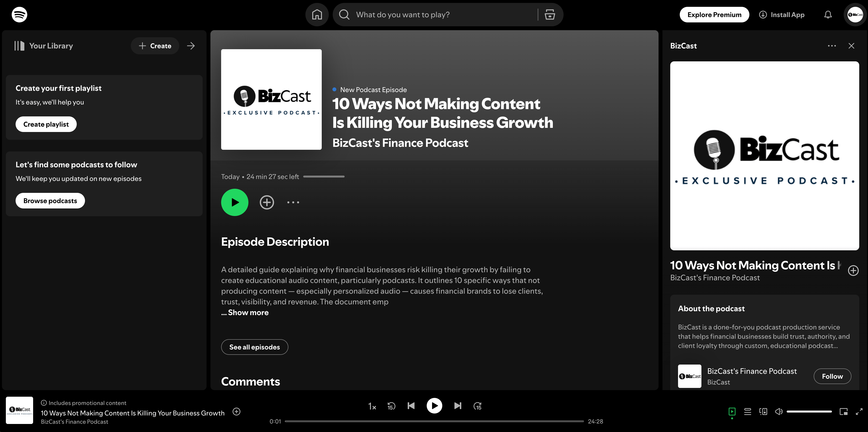
Task: Click the 'Comments' heading
Action: pos(250,381)
